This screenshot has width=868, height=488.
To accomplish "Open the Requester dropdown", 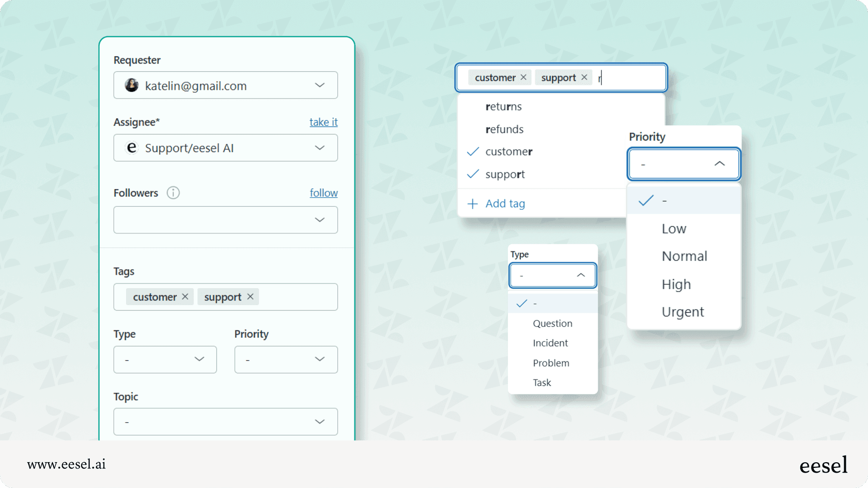I will pos(320,85).
